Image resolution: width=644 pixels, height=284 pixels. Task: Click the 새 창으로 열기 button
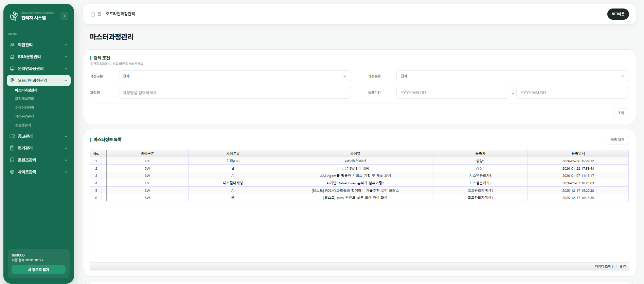38,269
